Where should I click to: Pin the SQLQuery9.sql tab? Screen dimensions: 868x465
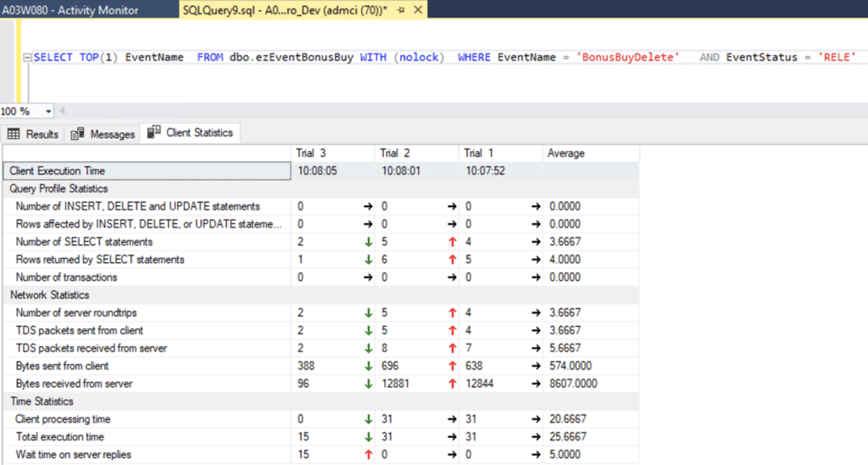[x=401, y=10]
